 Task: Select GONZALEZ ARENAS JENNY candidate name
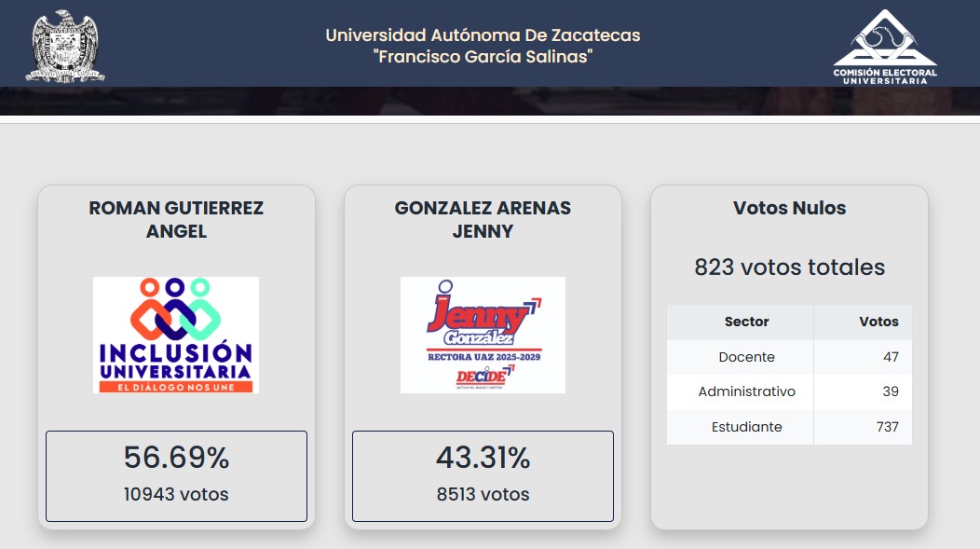click(483, 219)
